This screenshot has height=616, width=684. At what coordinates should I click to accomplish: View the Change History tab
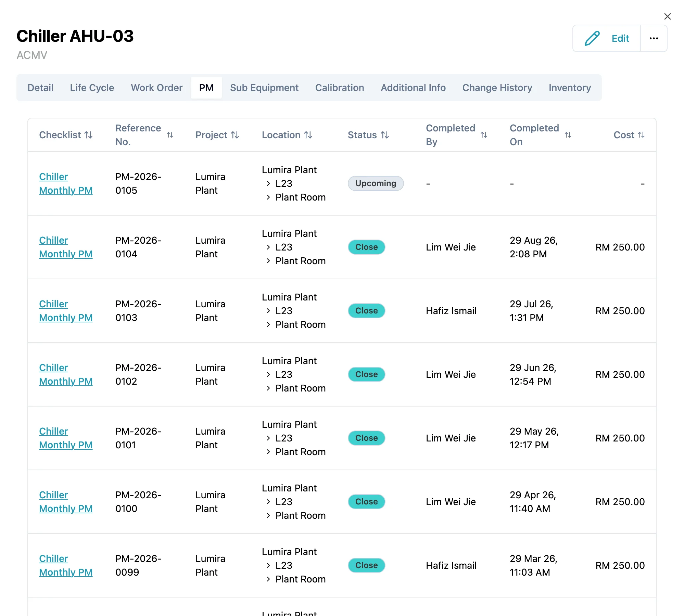pyautogui.click(x=497, y=88)
